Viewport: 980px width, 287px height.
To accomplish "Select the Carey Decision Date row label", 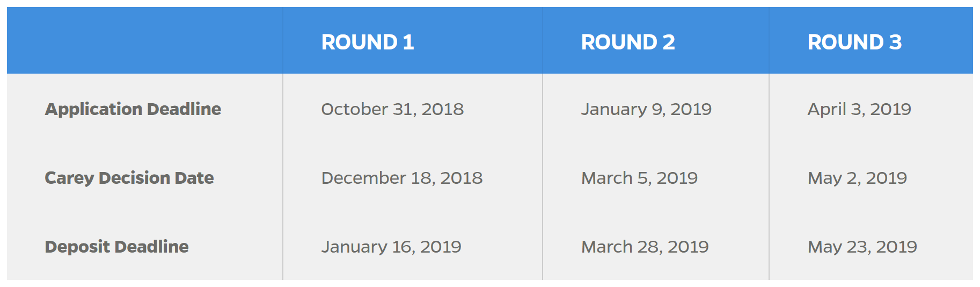I will [129, 178].
